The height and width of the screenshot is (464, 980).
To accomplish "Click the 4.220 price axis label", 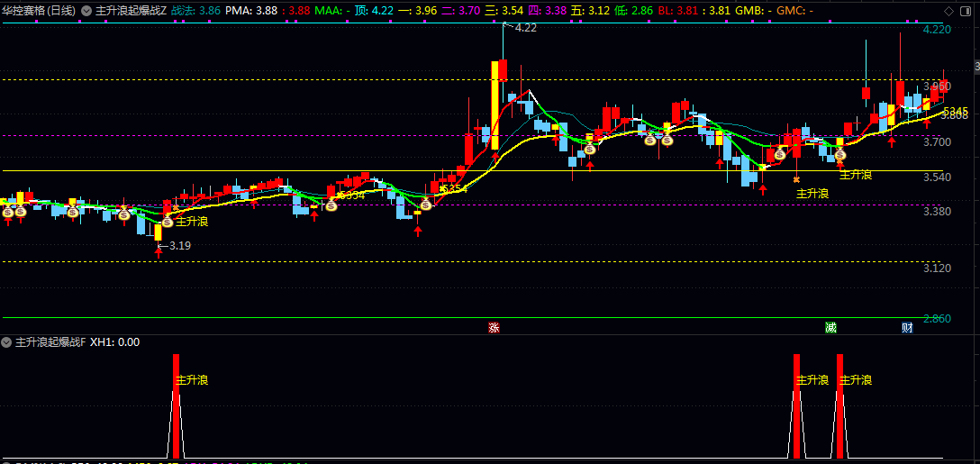I will [937, 30].
